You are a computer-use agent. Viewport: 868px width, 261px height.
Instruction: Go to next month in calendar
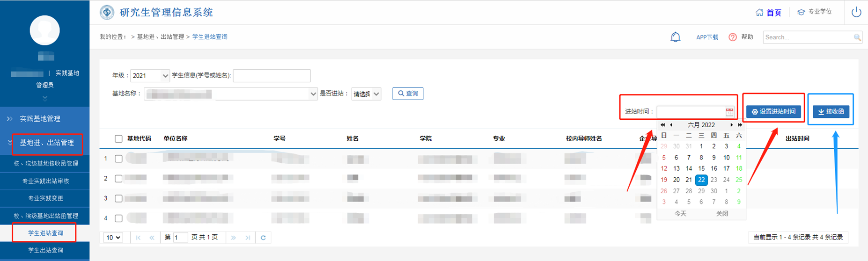[731, 125]
